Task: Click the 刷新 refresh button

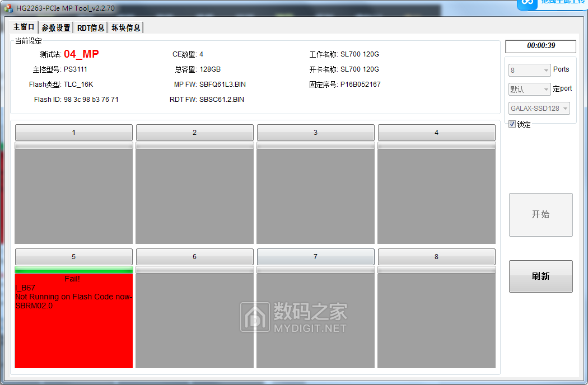Action: pyautogui.click(x=540, y=276)
